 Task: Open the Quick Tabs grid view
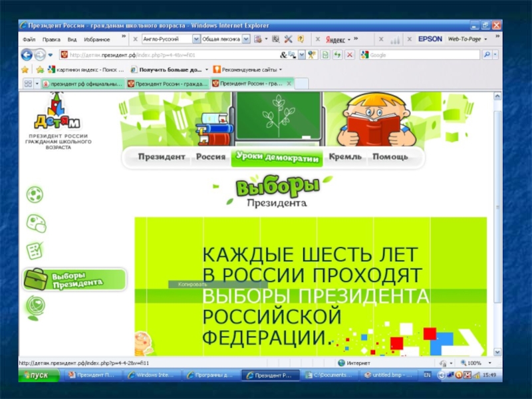[x=28, y=84]
